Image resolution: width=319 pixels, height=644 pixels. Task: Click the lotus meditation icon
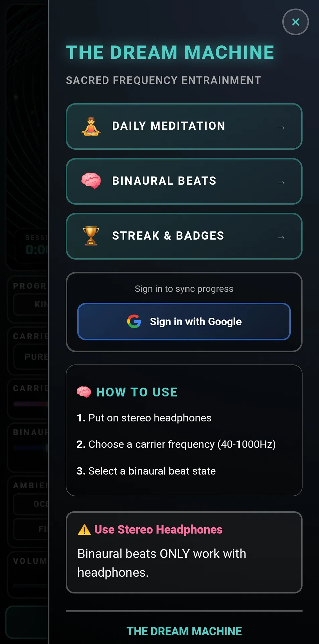tap(90, 126)
